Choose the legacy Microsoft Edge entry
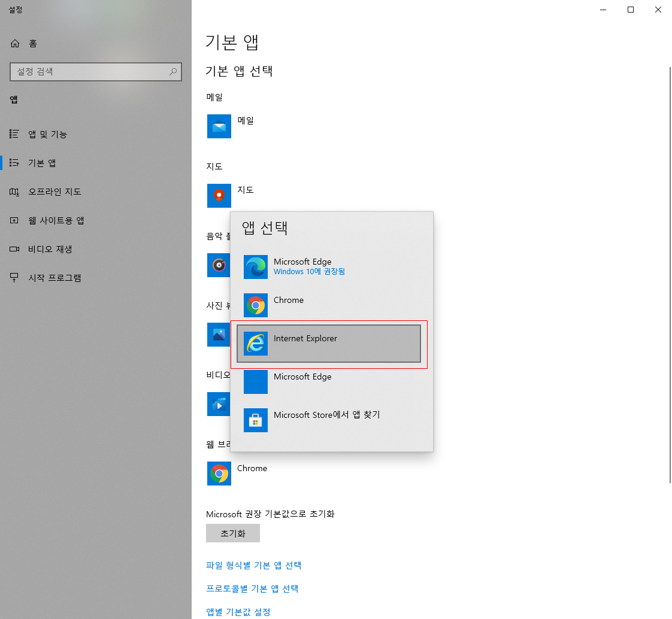 pyautogui.click(x=329, y=382)
